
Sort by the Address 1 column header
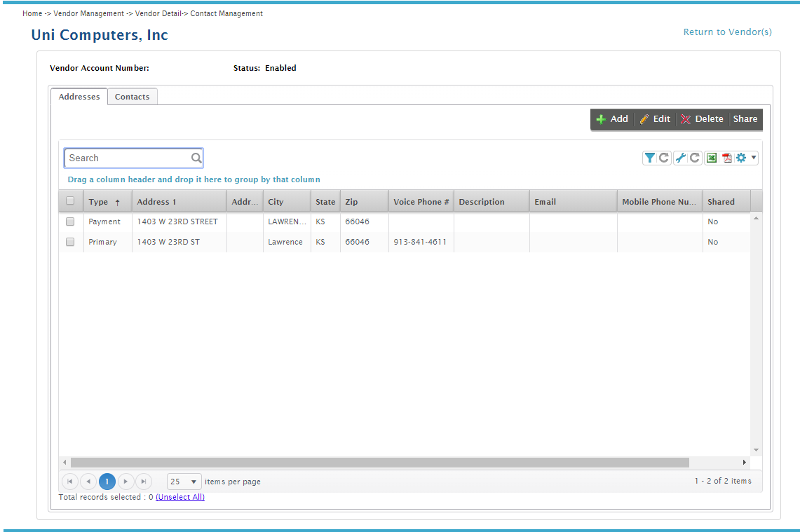click(179, 201)
